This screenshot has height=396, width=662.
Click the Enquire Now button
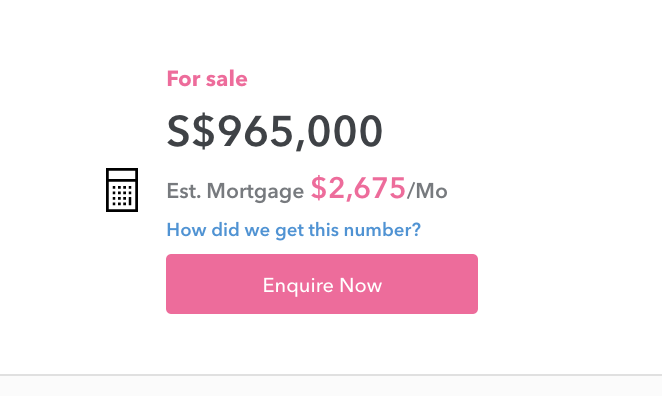[322, 284]
